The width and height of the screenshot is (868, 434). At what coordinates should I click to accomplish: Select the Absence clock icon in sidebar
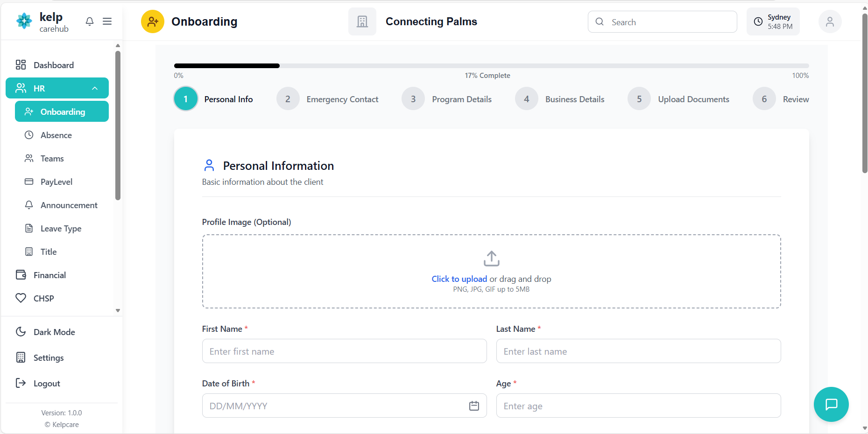29,135
